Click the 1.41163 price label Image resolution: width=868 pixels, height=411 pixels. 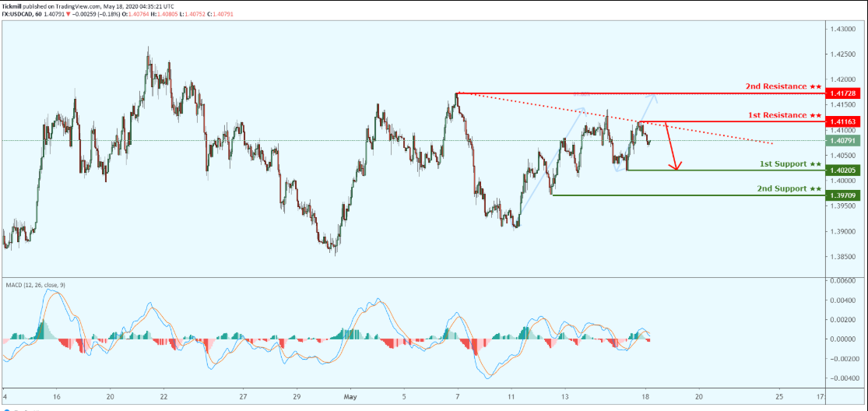pos(842,121)
